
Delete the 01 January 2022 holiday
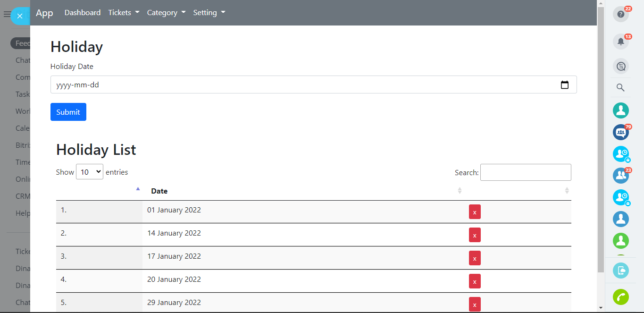475,212
